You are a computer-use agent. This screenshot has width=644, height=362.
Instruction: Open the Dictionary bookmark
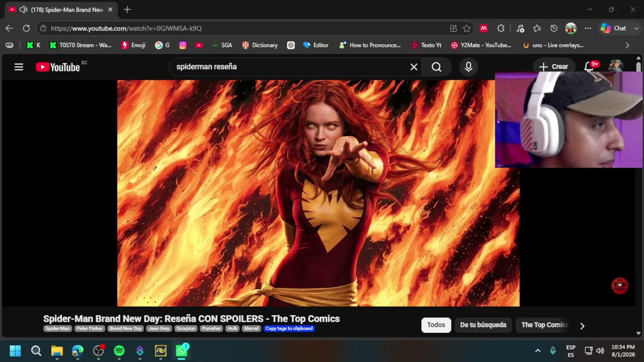[260, 45]
